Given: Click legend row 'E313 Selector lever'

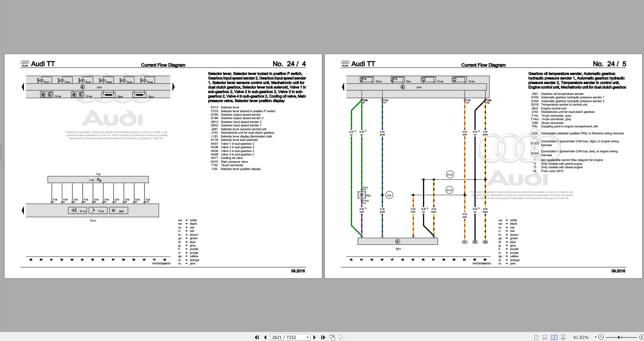Looking at the screenshot, I should [x=225, y=107].
